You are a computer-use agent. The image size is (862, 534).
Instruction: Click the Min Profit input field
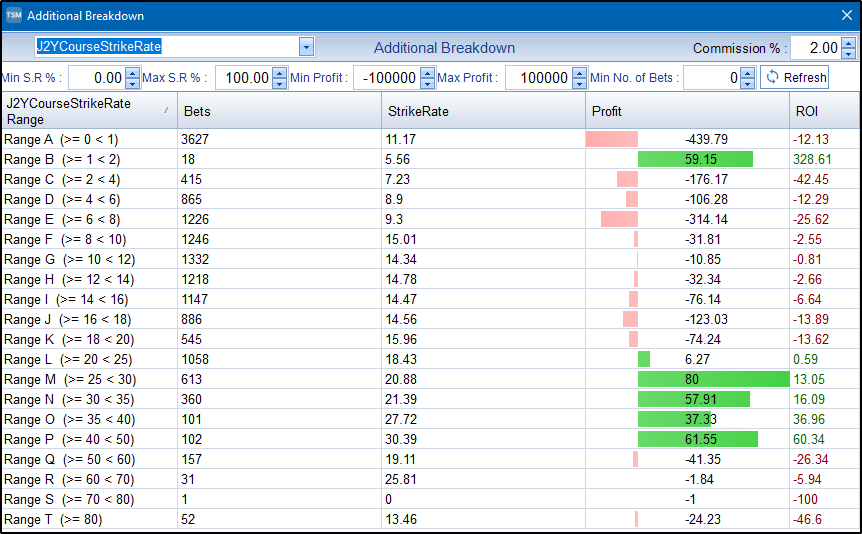coord(387,78)
